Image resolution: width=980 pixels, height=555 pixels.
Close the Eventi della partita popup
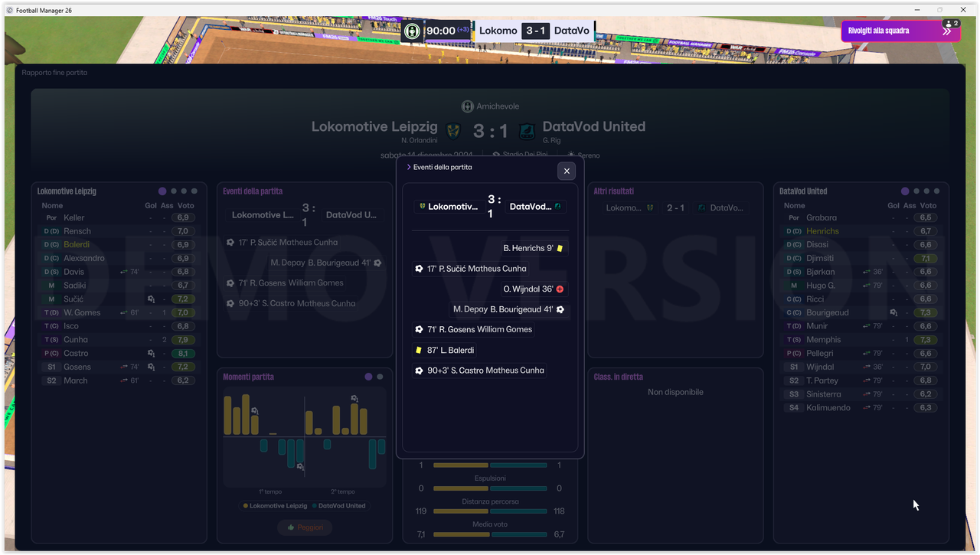pyautogui.click(x=567, y=171)
